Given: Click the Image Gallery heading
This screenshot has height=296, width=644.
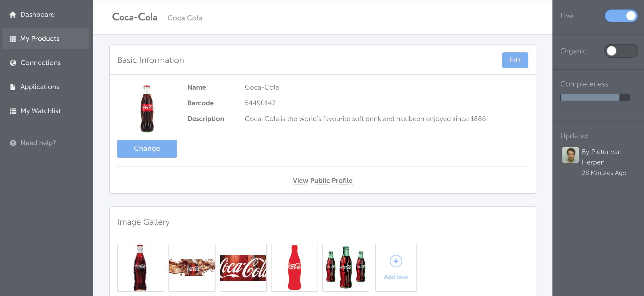Looking at the screenshot, I should tap(143, 222).
